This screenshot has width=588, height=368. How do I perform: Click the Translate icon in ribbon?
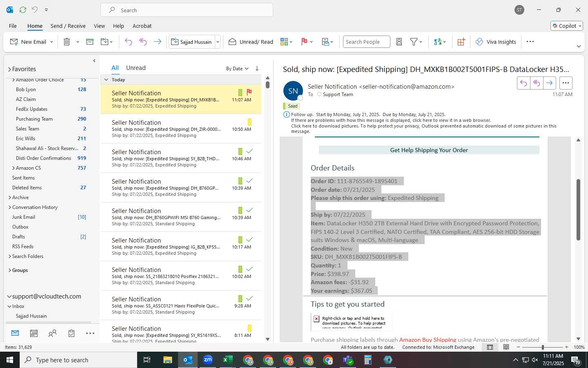click(438, 42)
